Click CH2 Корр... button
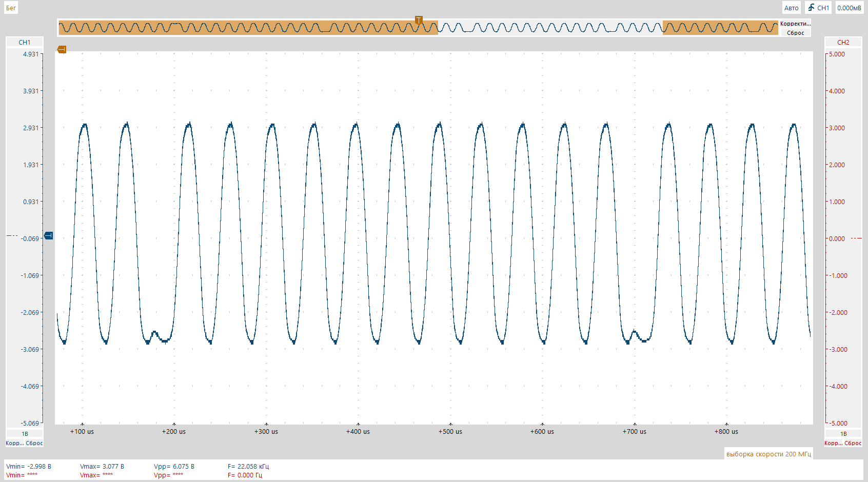 click(833, 443)
